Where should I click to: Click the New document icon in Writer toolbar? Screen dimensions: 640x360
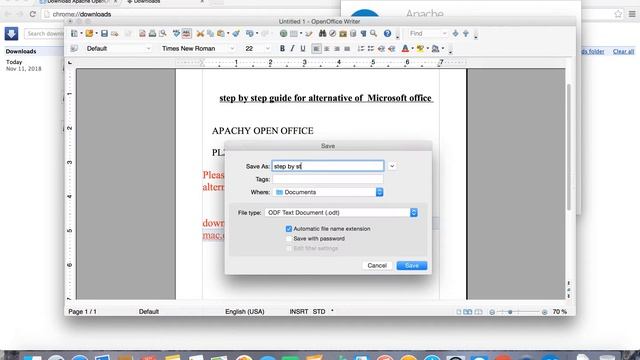(74, 33)
